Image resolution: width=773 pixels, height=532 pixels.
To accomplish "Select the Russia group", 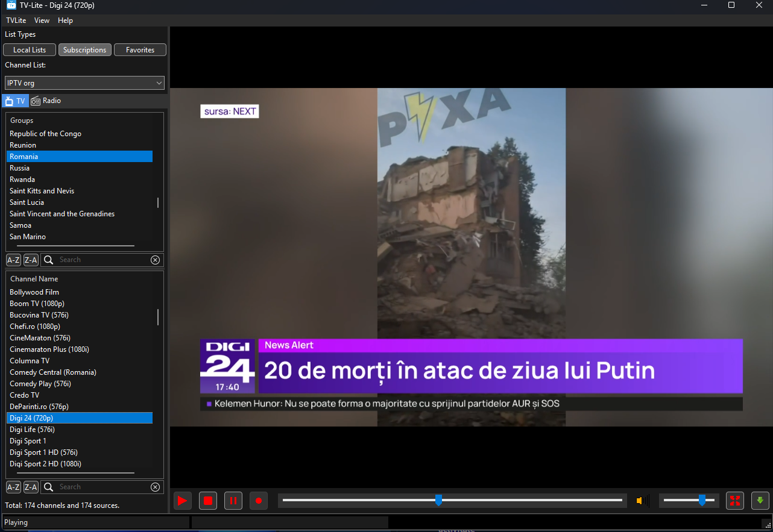I will [80, 168].
